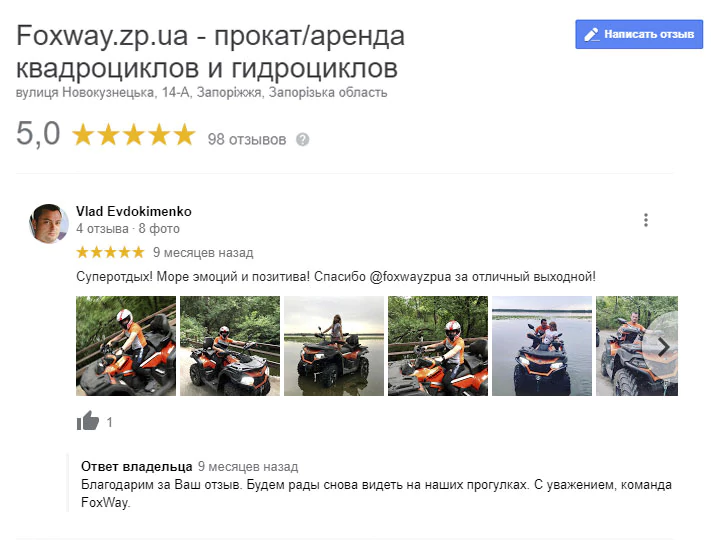719x554 pixels.
Task: Open the 98 отзывов link
Action: pos(247,139)
